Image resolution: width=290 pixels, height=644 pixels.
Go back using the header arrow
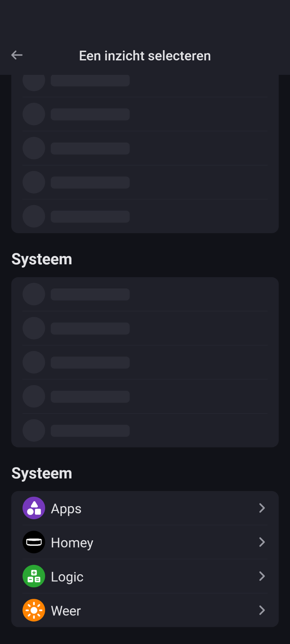17,55
